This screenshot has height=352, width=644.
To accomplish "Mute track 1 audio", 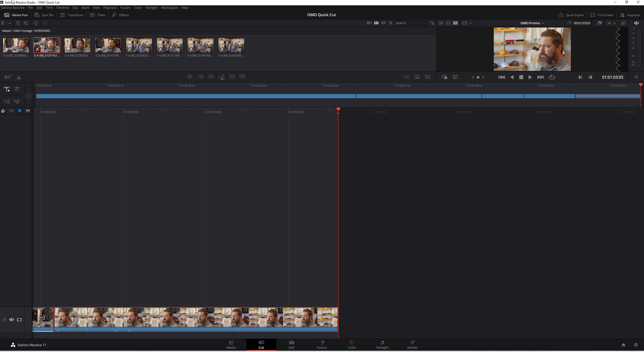I will click(12, 320).
